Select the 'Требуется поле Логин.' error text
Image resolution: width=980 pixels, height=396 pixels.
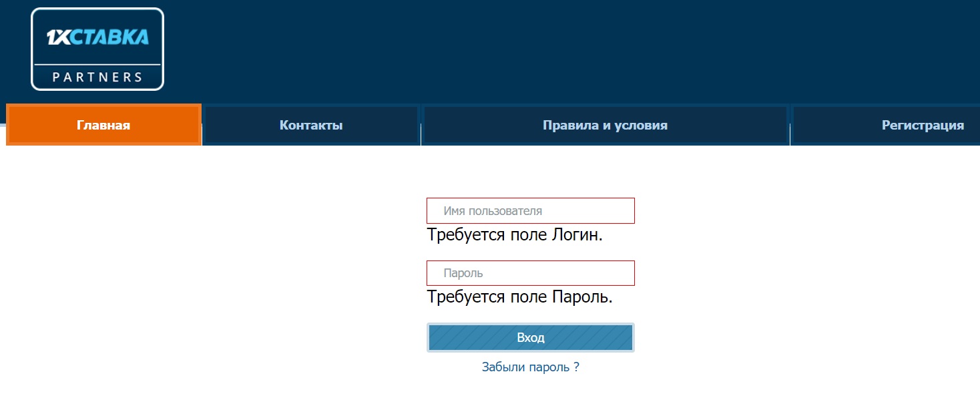click(x=515, y=235)
